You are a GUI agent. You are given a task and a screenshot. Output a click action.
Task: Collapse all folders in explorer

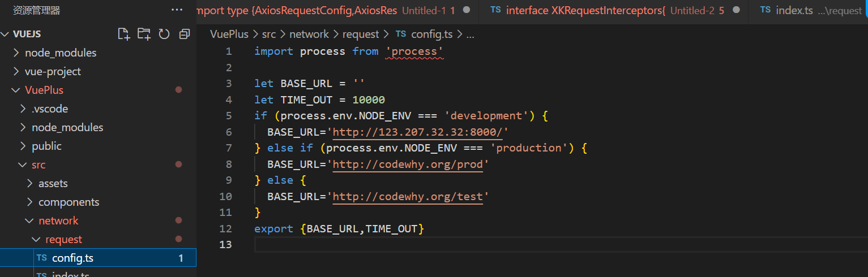pyautogui.click(x=184, y=34)
